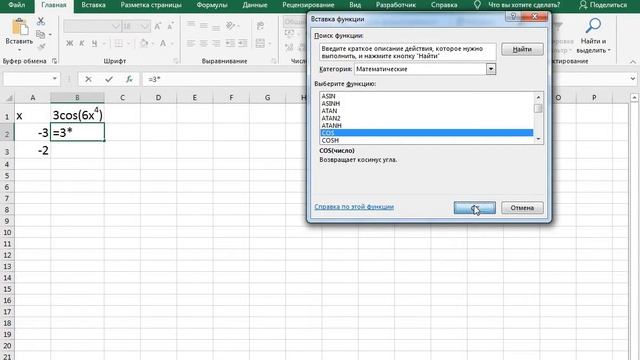Open the Файл tab
Viewport: 640px width, 360px height.
pyautogui.click(x=17, y=5)
